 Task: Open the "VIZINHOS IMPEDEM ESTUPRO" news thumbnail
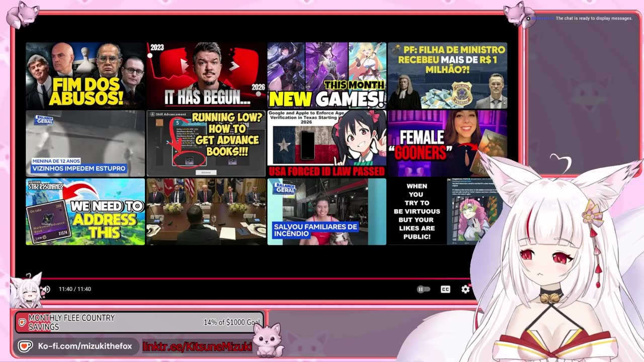(85, 143)
